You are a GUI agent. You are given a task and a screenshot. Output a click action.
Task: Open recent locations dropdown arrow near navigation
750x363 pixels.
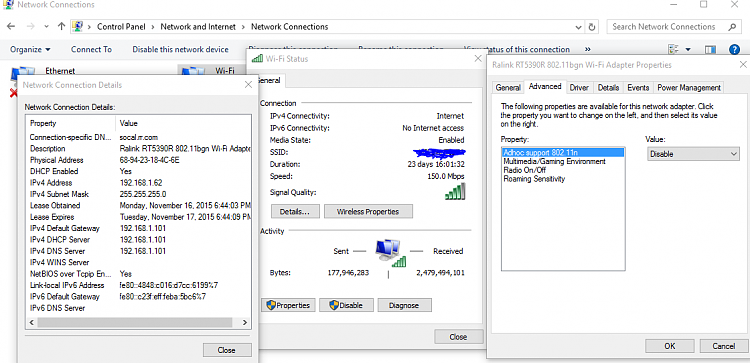point(46,27)
